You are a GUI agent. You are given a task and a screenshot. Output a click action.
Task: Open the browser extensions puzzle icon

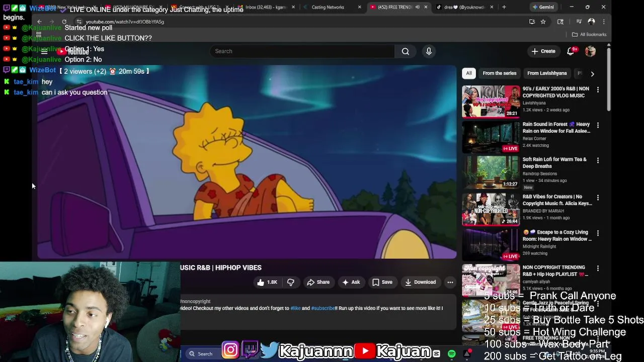(x=560, y=22)
